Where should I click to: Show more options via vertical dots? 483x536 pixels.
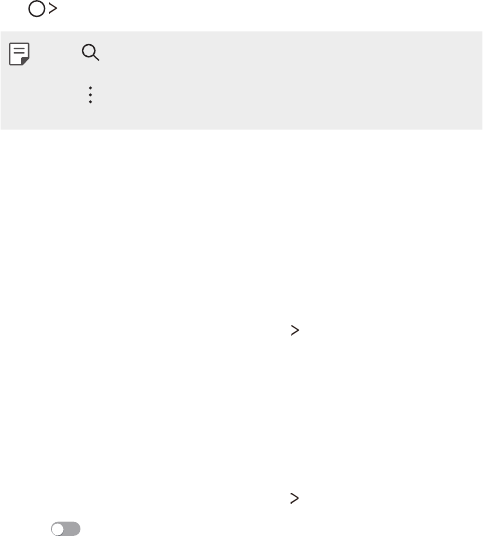click(90, 95)
